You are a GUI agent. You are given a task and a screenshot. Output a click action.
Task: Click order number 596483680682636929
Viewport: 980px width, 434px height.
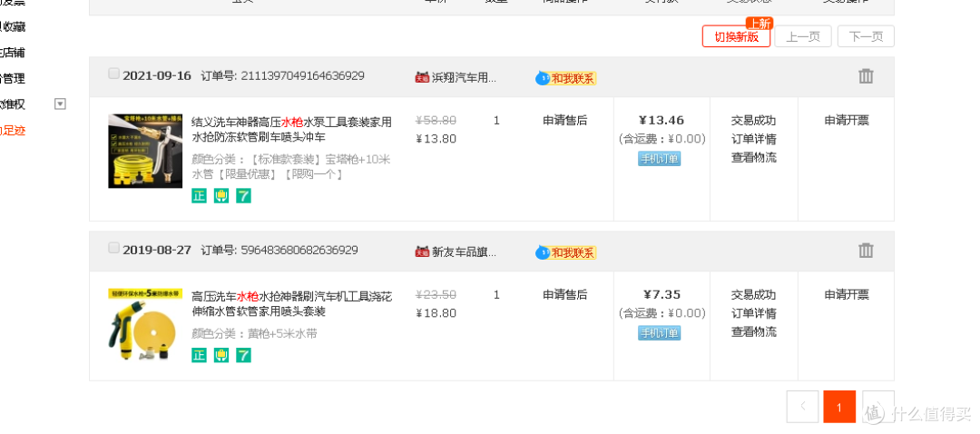point(299,251)
